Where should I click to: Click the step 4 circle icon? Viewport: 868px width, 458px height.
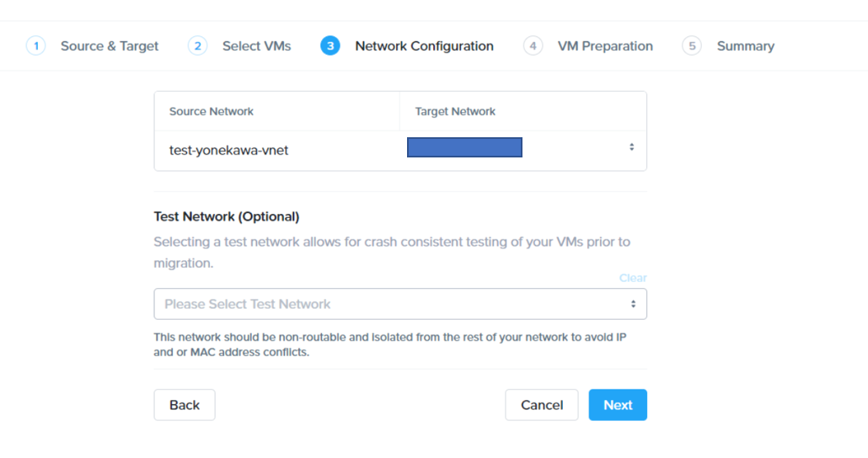(533, 46)
